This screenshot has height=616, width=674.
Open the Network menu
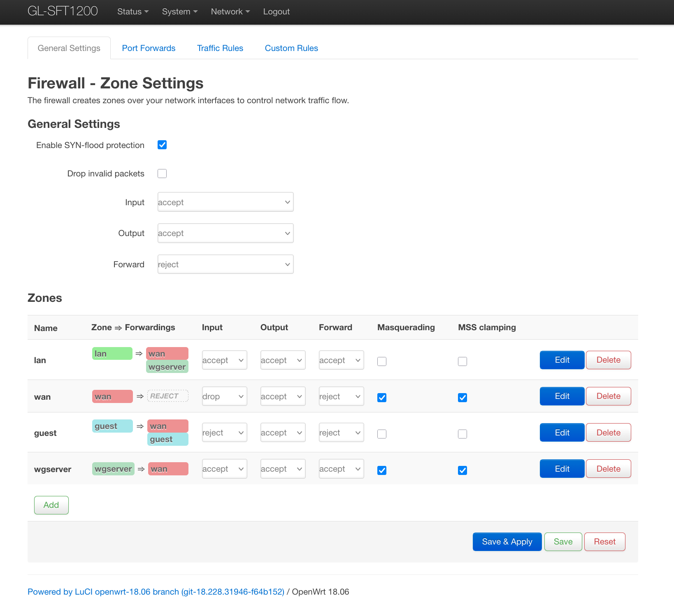[230, 12]
